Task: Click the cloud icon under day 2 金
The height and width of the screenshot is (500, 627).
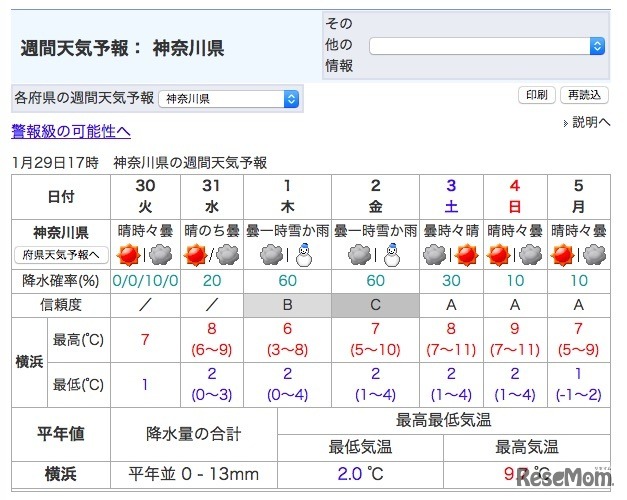Action: [x=359, y=255]
